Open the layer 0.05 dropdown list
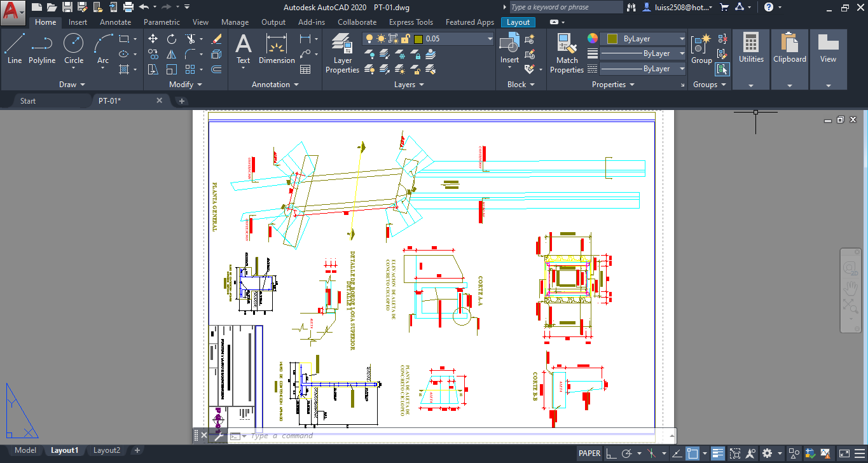The height and width of the screenshot is (463, 868). click(x=490, y=39)
